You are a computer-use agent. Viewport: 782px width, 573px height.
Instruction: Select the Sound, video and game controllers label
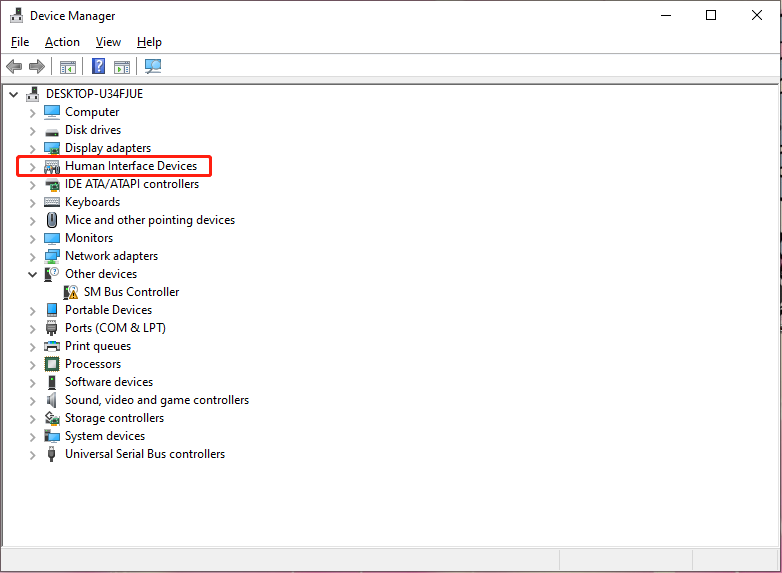tap(157, 400)
